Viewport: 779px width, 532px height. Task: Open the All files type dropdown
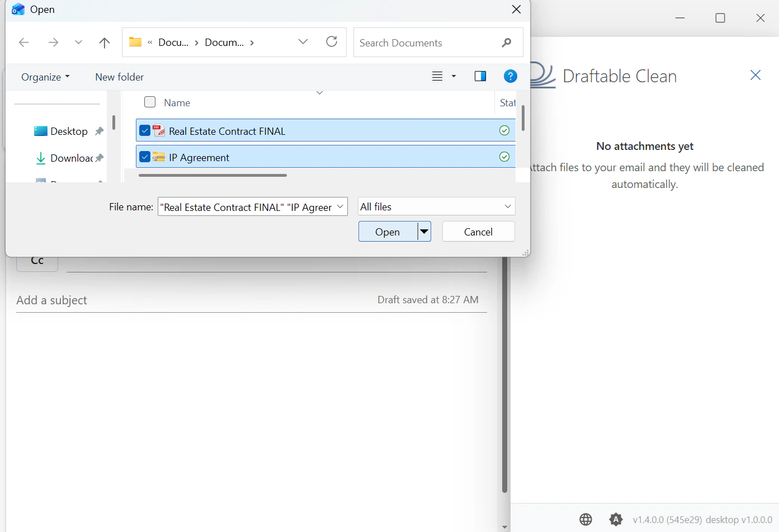436,206
